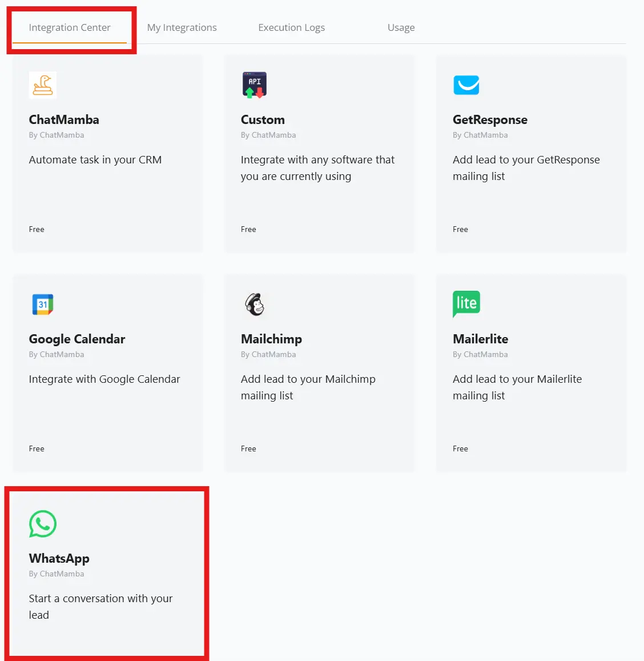Switch to the My Integrations tab
Image resolution: width=644 pixels, height=661 pixels.
click(182, 27)
